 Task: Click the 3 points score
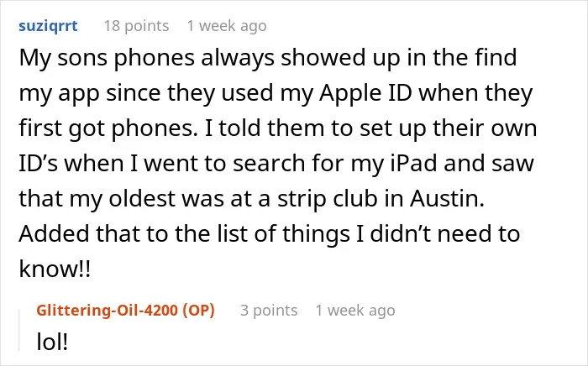click(269, 311)
